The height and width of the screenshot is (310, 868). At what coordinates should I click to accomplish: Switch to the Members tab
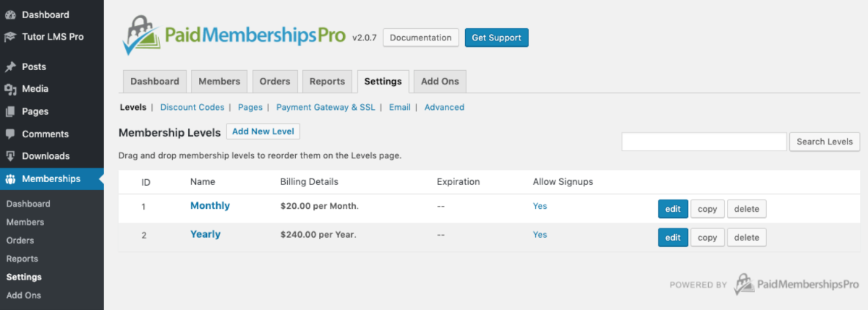[219, 82]
